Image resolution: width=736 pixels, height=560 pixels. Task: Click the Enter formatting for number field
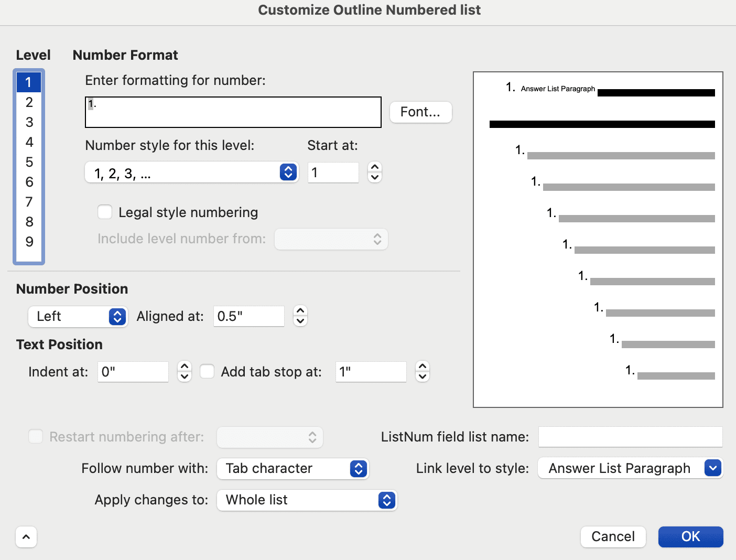coord(233,112)
